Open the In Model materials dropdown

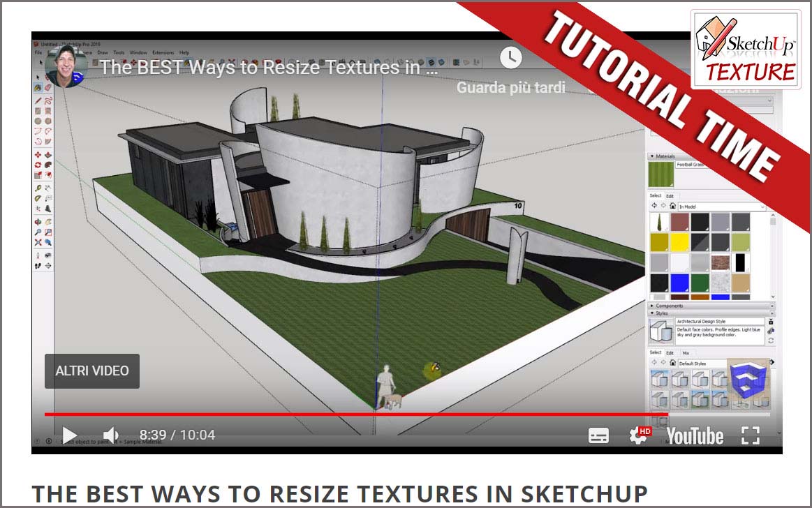point(721,207)
